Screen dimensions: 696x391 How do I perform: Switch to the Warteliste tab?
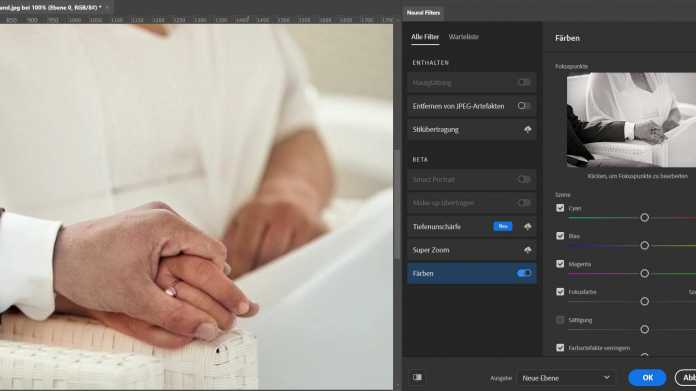click(x=463, y=37)
